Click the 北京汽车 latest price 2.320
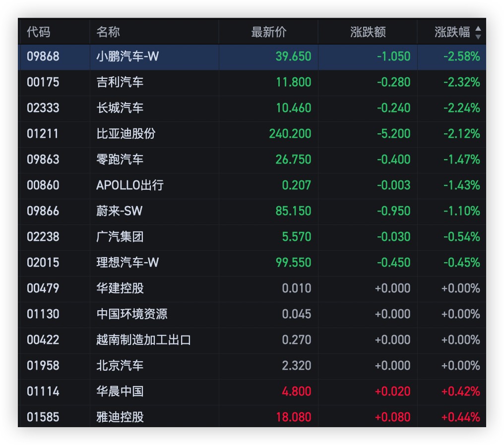 tap(297, 366)
